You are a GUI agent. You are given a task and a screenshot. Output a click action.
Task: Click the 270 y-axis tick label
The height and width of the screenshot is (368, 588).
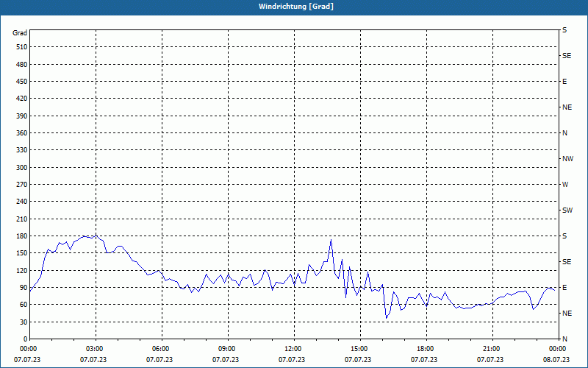pos(21,185)
